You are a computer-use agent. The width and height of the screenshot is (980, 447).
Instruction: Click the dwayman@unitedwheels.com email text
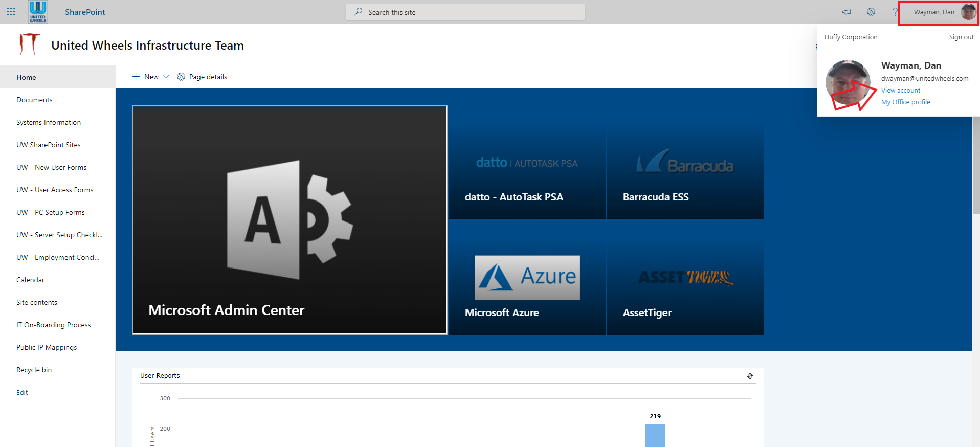click(924, 78)
